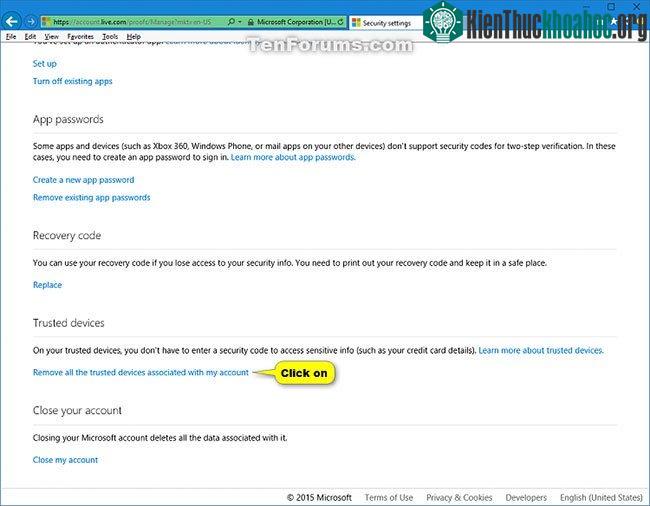
Task: Open the File menu
Action: pyautogui.click(x=11, y=36)
